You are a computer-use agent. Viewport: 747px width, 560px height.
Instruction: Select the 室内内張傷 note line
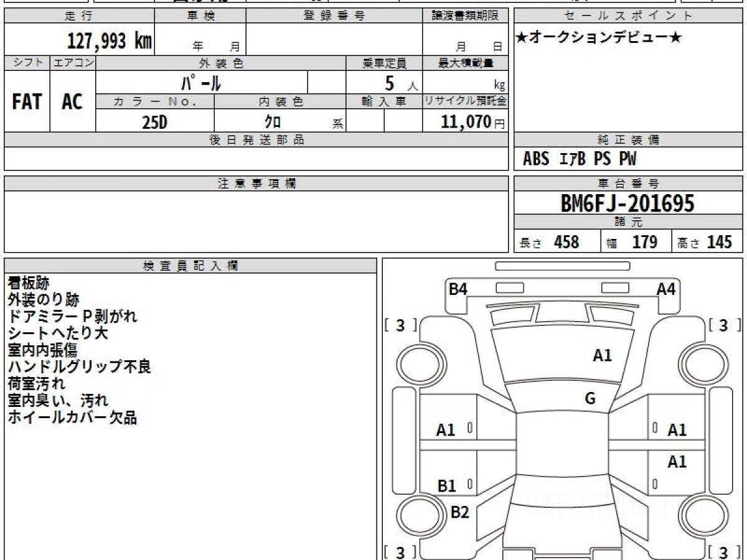point(42,350)
